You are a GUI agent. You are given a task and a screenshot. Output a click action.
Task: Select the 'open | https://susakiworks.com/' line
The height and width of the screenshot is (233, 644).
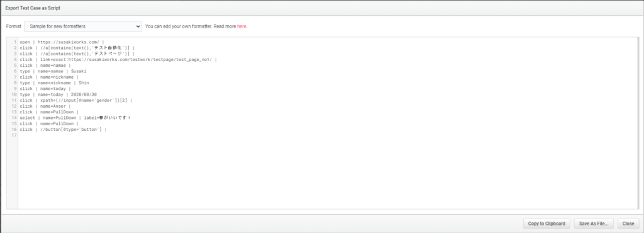[62, 42]
